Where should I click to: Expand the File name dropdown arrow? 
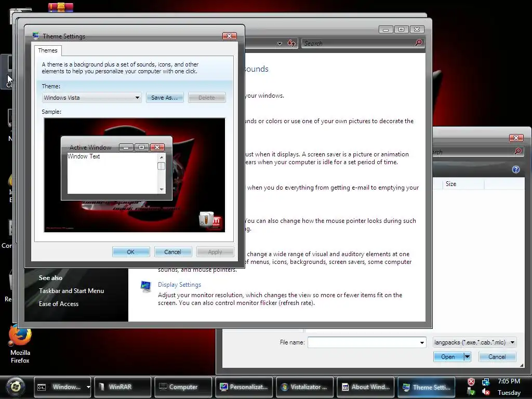pos(422,343)
